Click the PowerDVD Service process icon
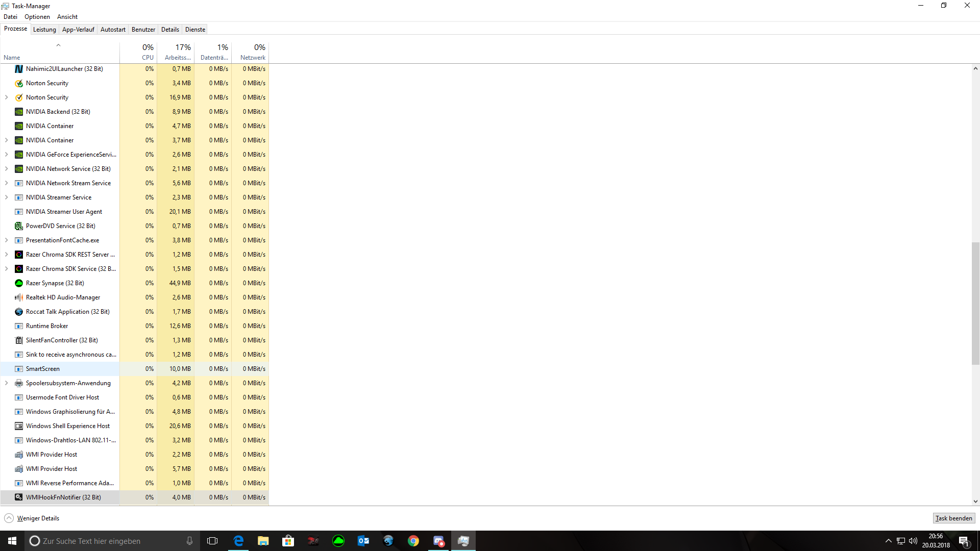Image resolution: width=980 pixels, height=551 pixels. 19,226
